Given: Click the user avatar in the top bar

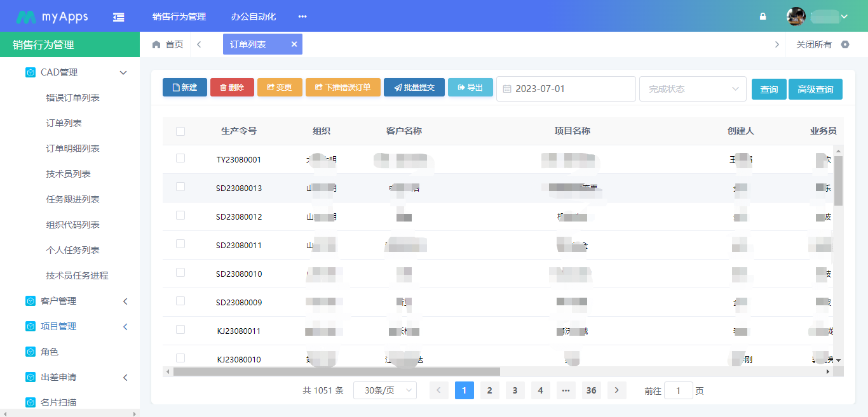Looking at the screenshot, I should [795, 16].
